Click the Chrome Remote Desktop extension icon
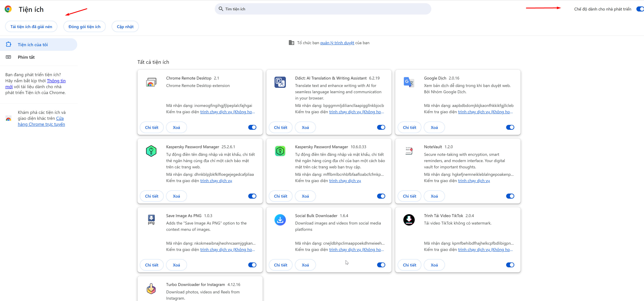The width and height of the screenshot is (644, 301). click(151, 82)
